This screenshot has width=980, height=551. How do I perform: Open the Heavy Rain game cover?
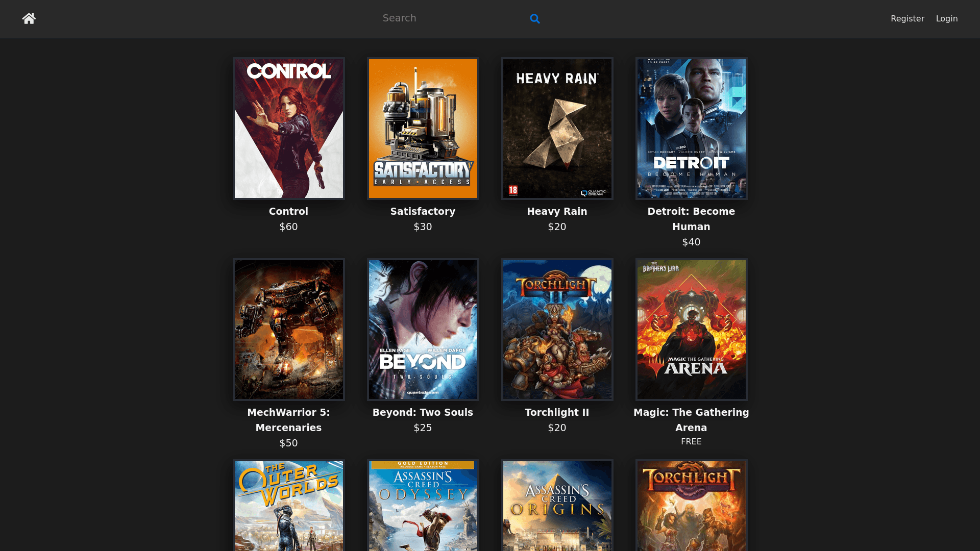click(557, 128)
